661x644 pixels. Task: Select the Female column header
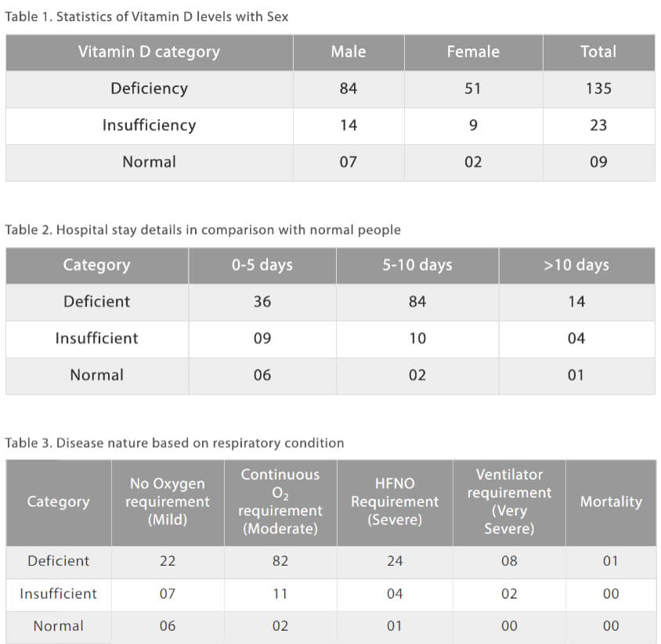(473, 52)
